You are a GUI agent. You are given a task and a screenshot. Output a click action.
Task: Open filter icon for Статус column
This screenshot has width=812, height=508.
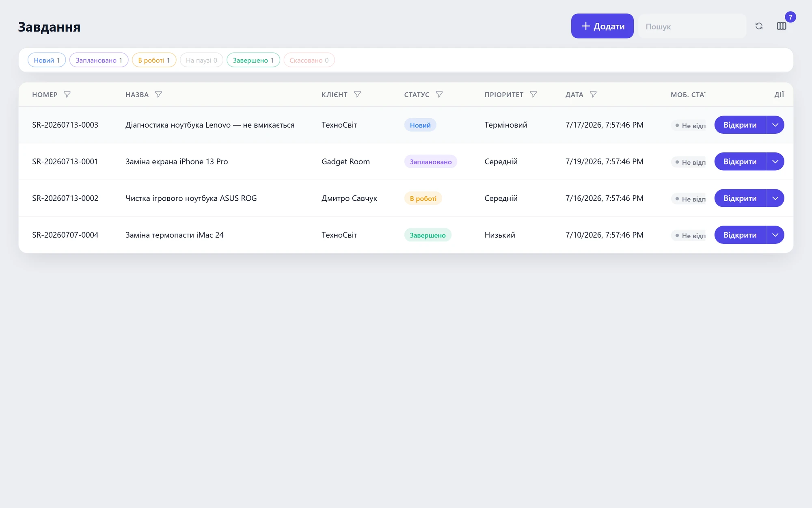click(x=439, y=94)
